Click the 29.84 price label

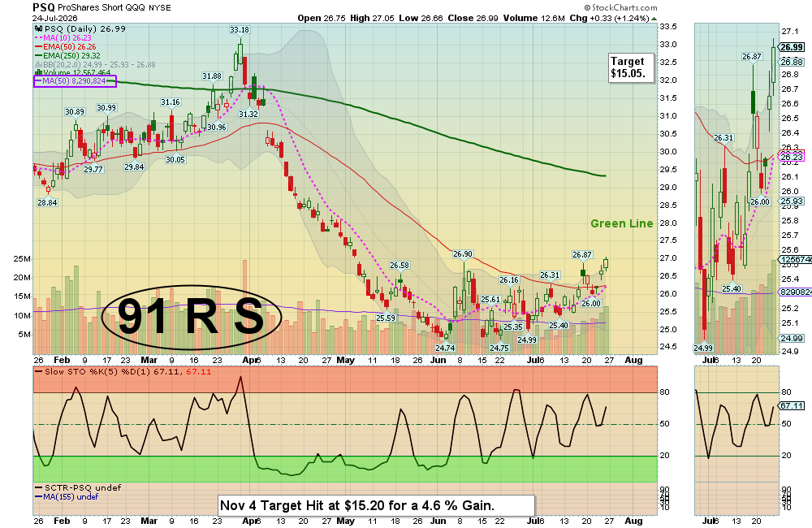pos(134,167)
